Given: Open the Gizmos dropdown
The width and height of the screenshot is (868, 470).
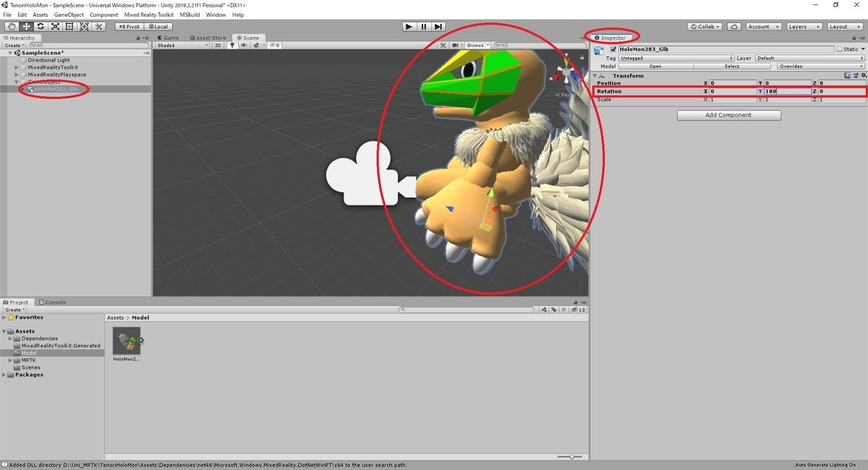Looking at the screenshot, I should point(478,45).
